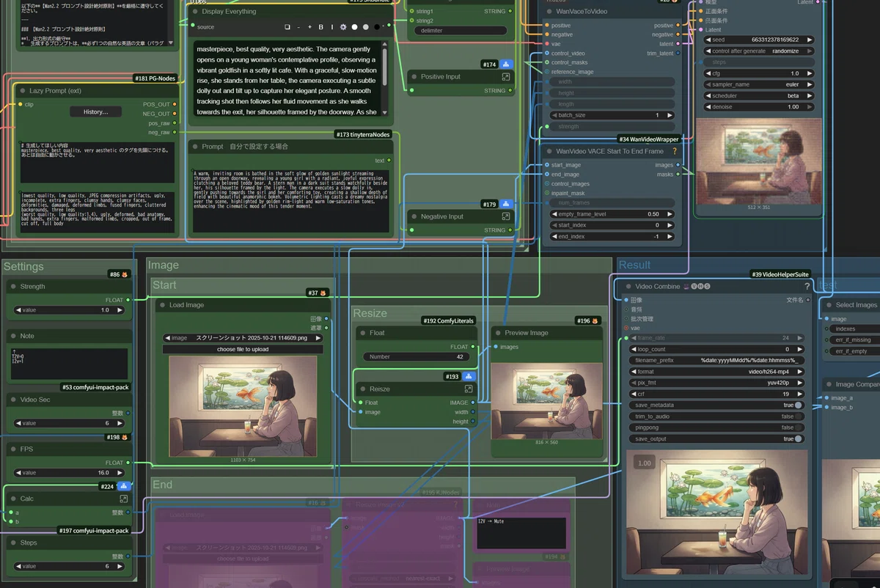880x588 pixels.
Task: Click blue badge icon next to #224
Action: click(x=124, y=486)
